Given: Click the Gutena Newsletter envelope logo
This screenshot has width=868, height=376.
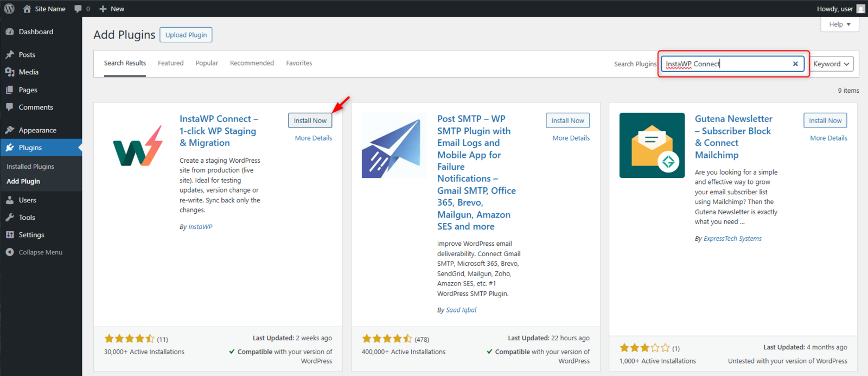Looking at the screenshot, I should point(652,145).
